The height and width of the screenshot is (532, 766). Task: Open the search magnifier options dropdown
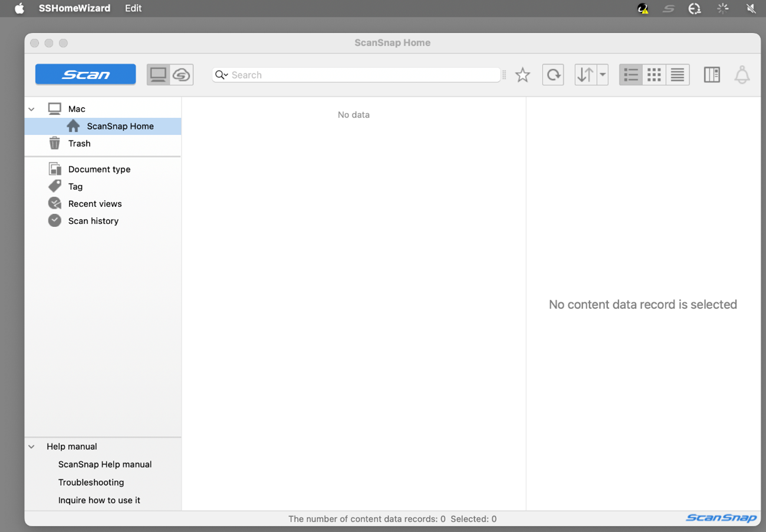point(221,75)
